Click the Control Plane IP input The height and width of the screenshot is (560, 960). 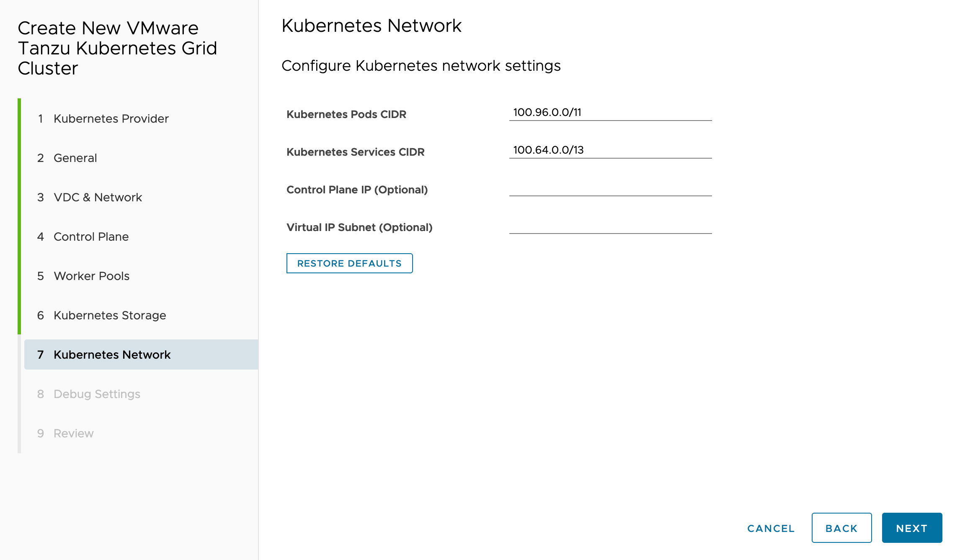pos(610,188)
